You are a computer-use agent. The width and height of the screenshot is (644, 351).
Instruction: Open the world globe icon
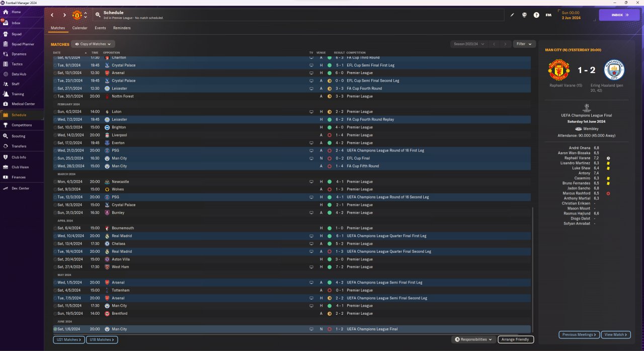point(524,15)
